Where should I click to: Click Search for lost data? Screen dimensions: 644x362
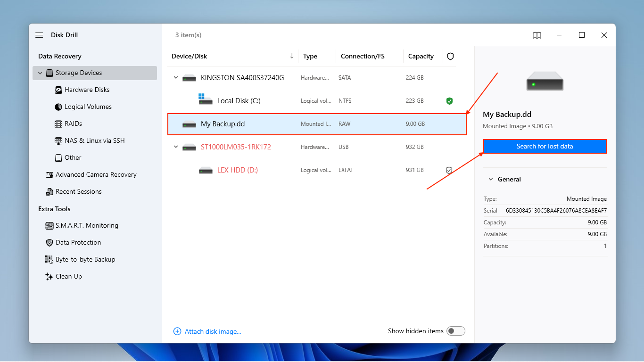coord(545,146)
